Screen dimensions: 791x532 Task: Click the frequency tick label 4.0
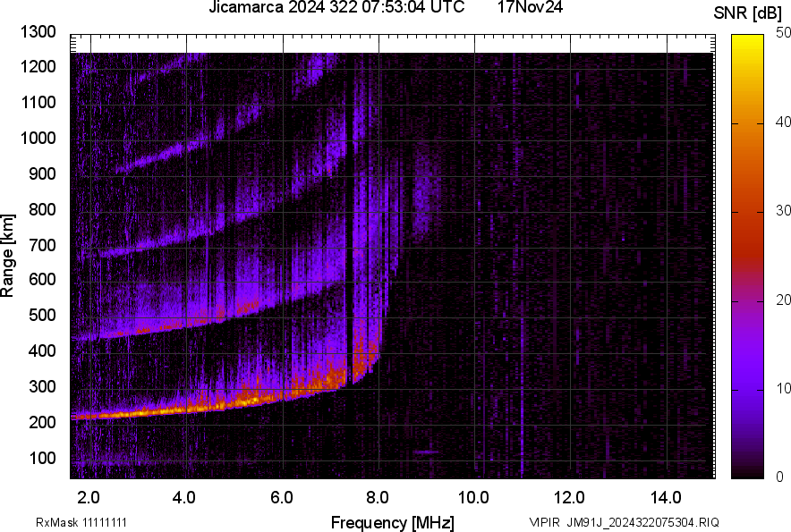point(184,498)
